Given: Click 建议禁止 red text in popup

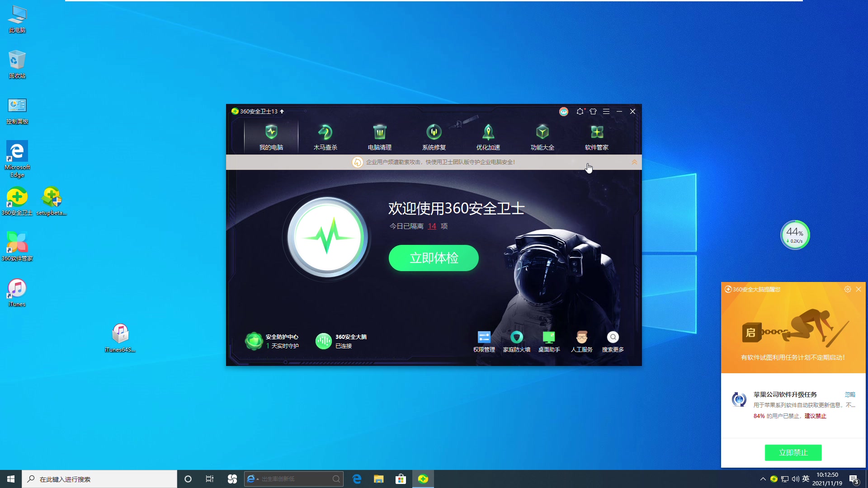Looking at the screenshot, I should click(815, 416).
